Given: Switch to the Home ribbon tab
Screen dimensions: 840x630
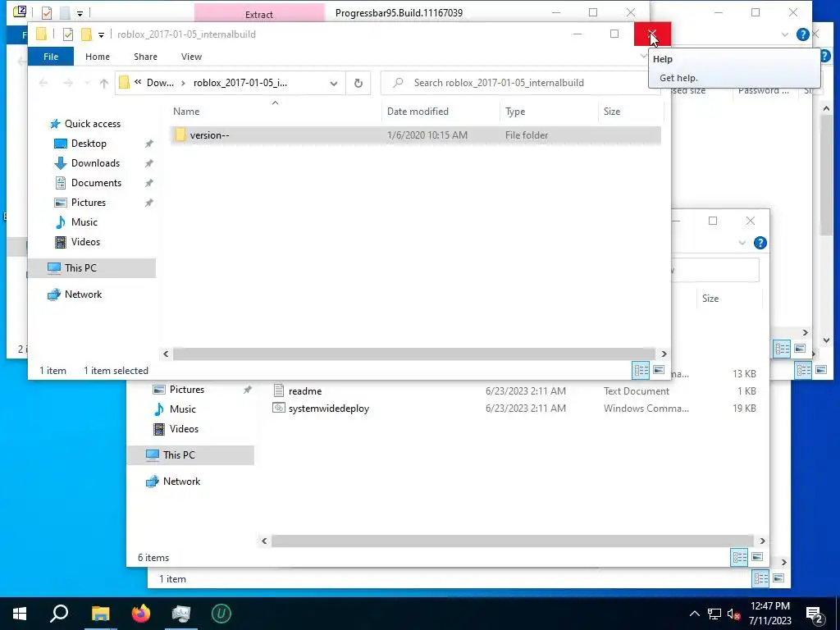Looking at the screenshot, I should (x=98, y=57).
